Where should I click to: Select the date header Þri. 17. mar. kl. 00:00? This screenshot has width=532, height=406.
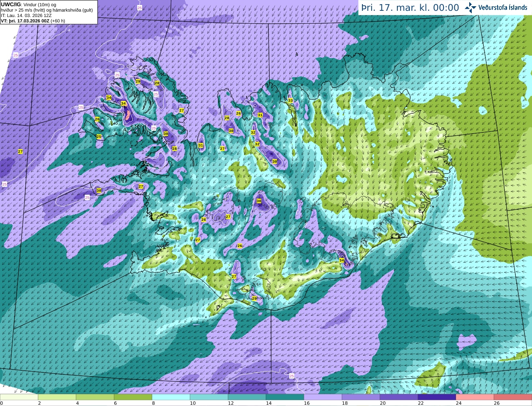pyautogui.click(x=410, y=8)
